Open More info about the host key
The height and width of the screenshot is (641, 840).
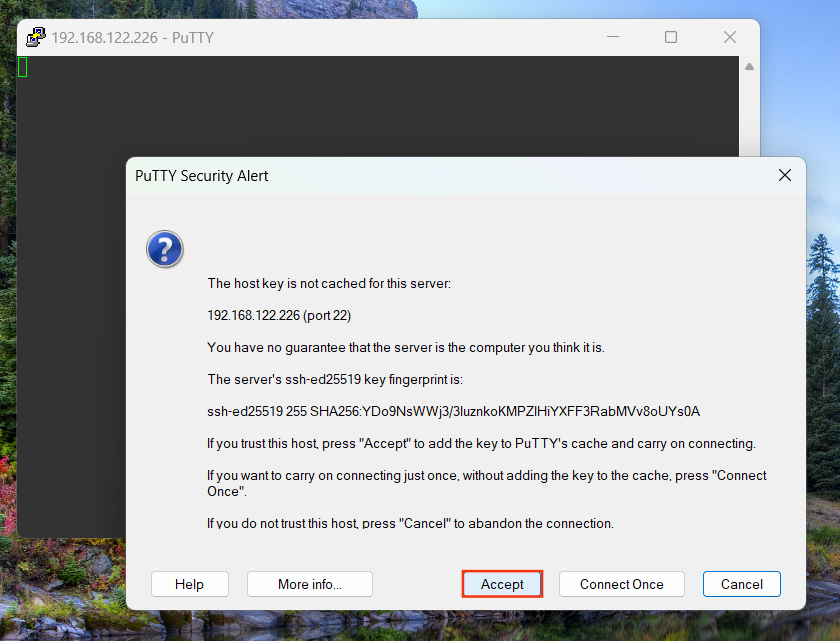[309, 584]
